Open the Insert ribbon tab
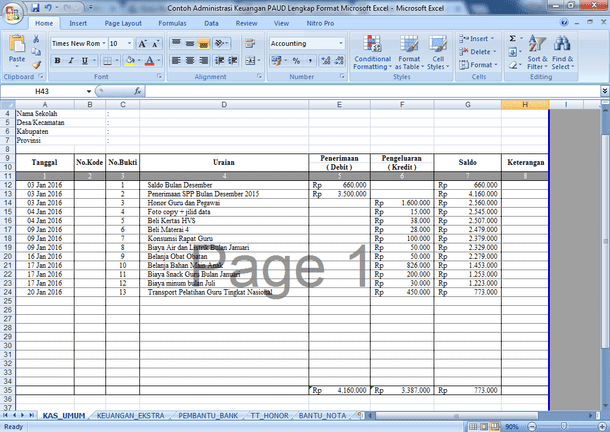The image size is (610, 432). pos(78,23)
